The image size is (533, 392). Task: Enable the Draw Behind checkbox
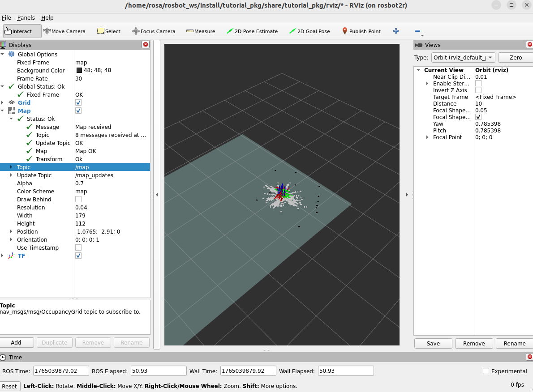tap(78, 199)
